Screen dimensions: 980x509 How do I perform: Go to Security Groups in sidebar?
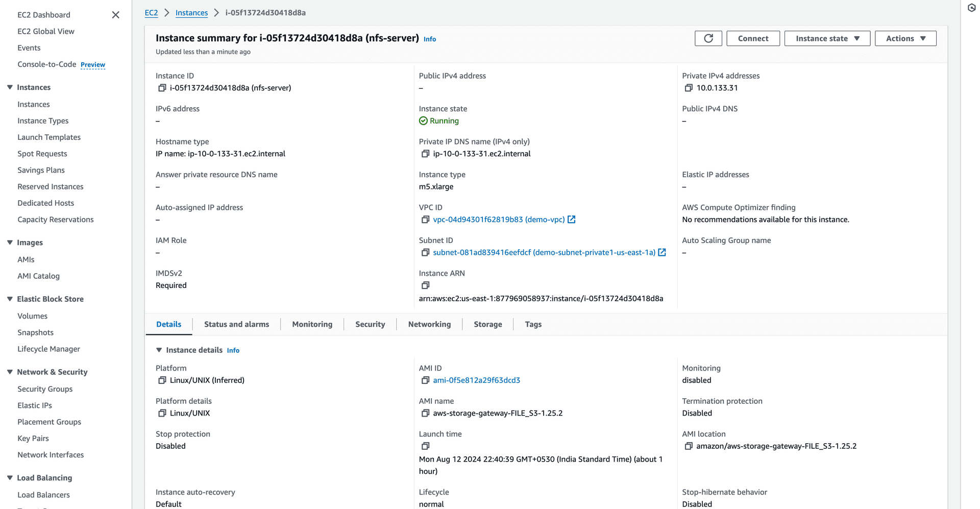click(x=45, y=389)
